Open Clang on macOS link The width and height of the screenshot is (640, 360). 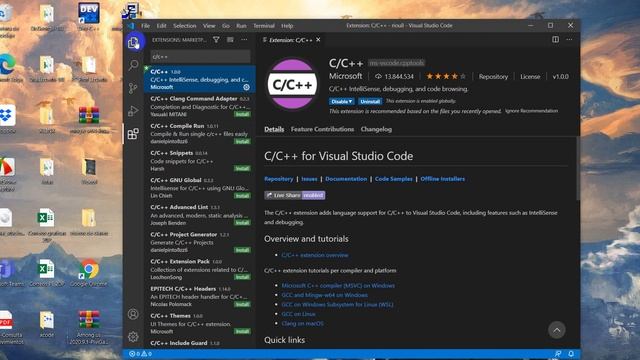[302, 323]
